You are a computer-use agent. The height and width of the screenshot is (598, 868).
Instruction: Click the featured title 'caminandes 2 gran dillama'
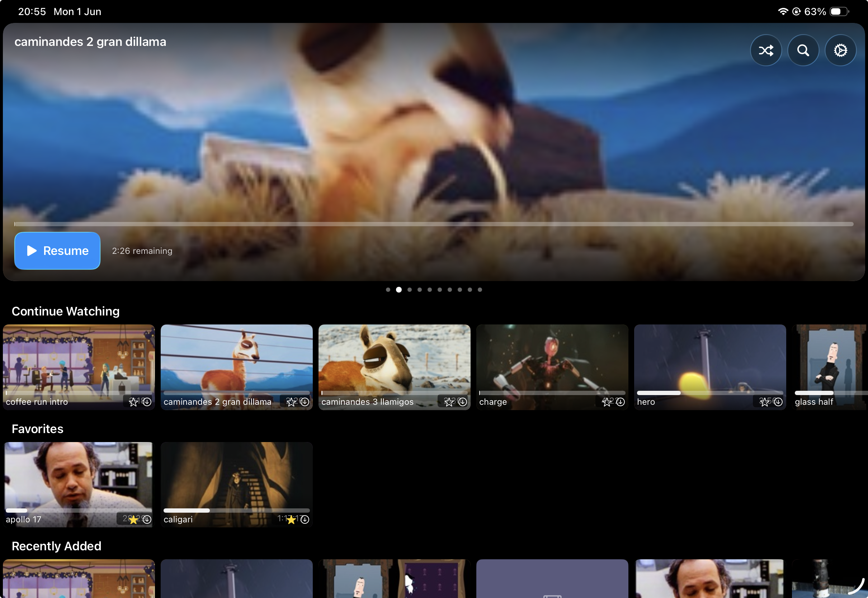[x=90, y=42]
